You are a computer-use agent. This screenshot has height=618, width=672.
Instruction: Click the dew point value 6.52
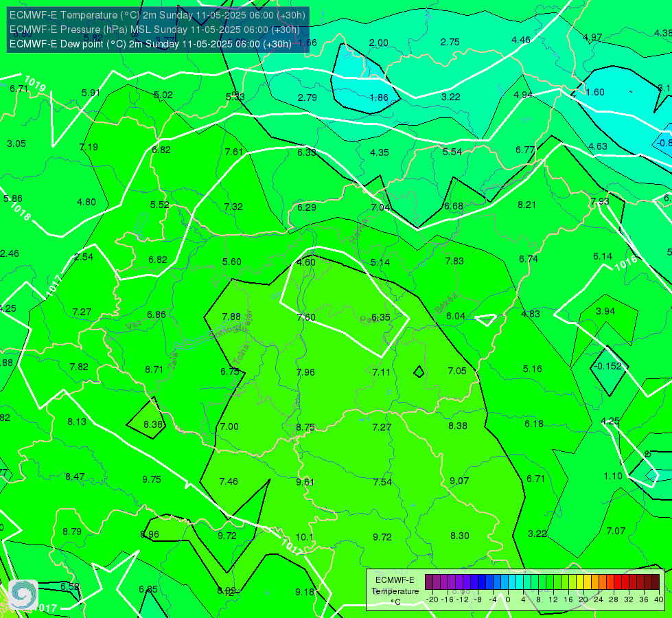click(x=69, y=586)
